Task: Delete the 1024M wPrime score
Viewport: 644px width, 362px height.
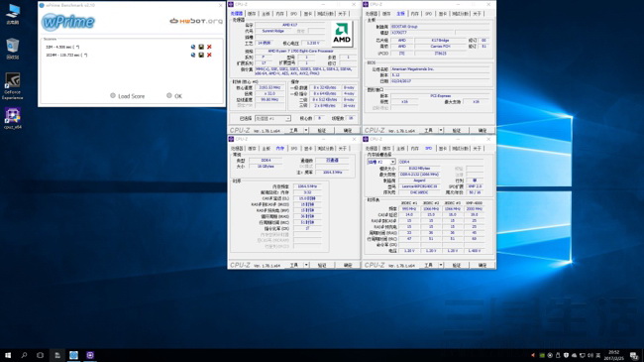Action: (x=209, y=55)
